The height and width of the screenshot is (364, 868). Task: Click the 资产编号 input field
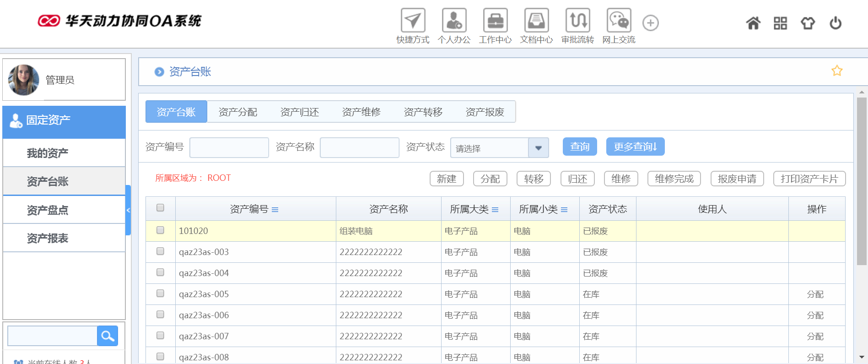pos(229,148)
